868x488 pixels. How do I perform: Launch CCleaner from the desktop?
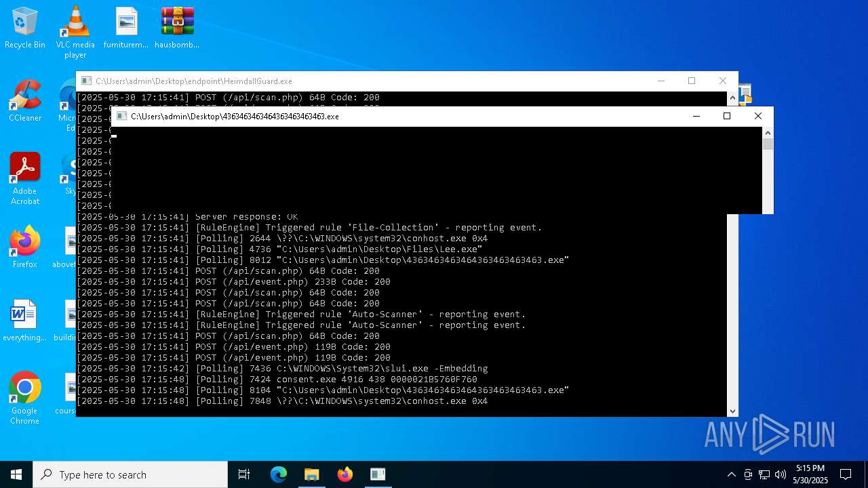(25, 102)
